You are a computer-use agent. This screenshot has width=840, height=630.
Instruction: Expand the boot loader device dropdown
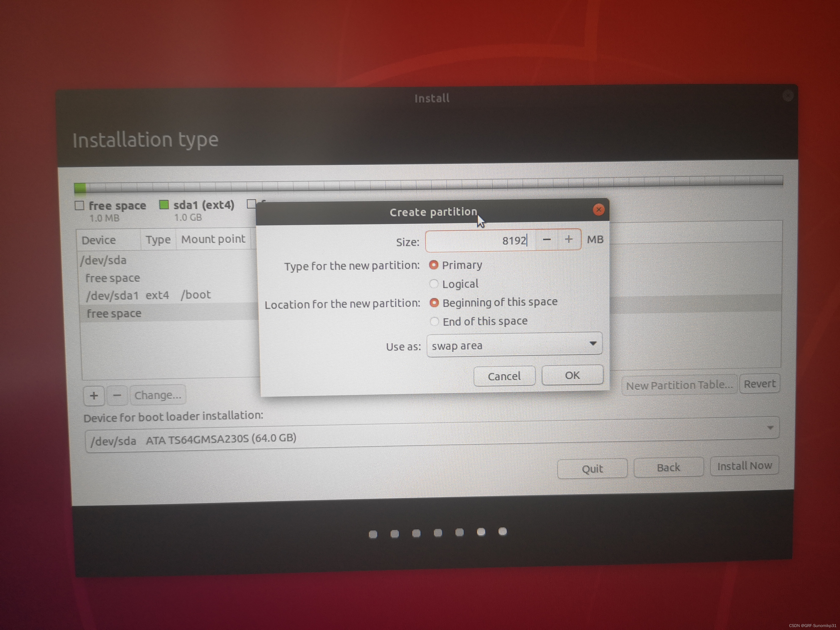[770, 428]
